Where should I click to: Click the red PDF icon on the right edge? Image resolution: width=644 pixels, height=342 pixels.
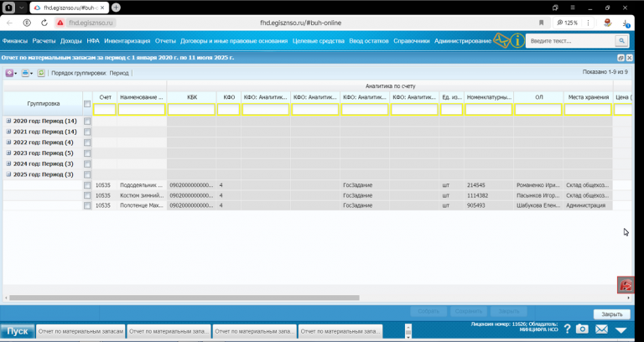[626, 285]
